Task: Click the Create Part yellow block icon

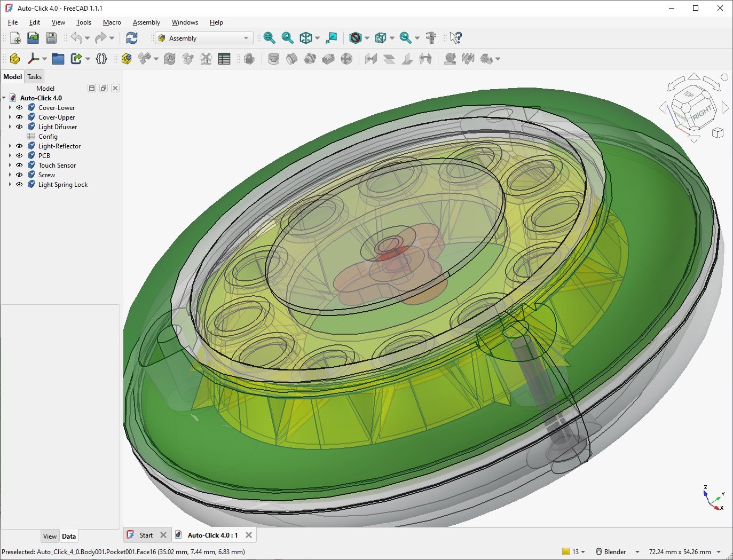Action: (15, 59)
